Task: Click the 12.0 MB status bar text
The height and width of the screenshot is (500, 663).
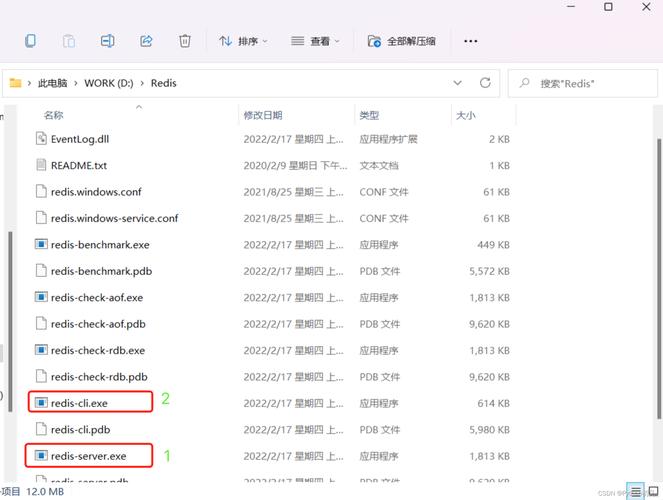Action: (45, 492)
